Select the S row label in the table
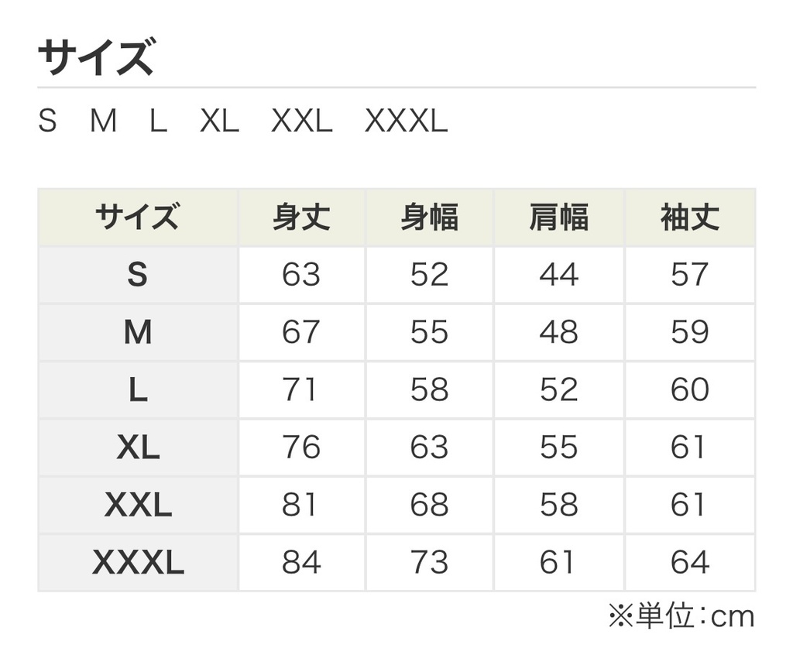 138,275
